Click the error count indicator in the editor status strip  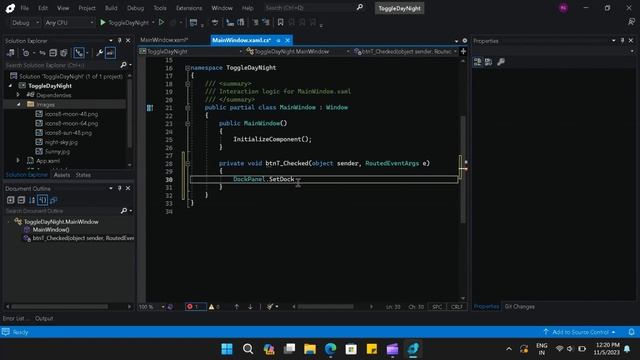[x=195, y=307]
